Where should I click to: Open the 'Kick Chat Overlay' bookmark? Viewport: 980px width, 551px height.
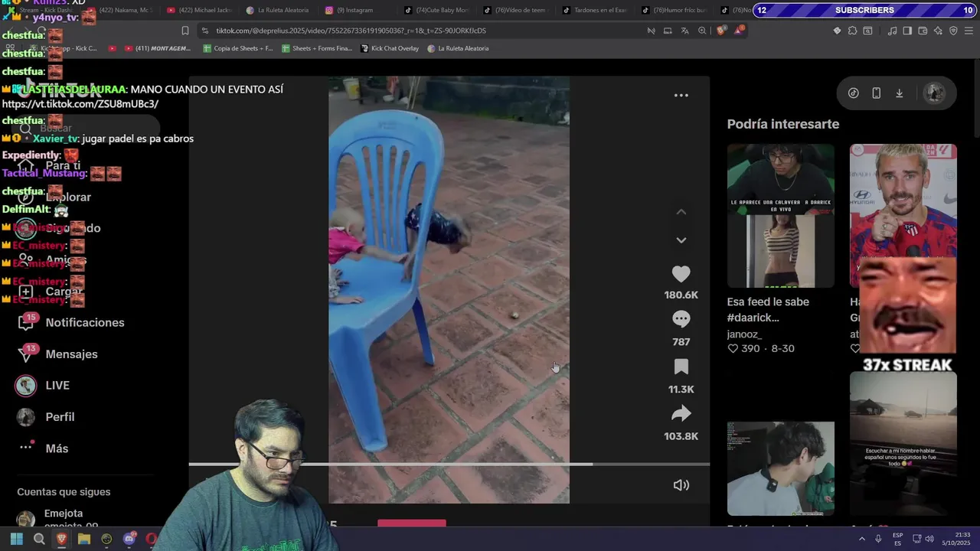[389, 48]
